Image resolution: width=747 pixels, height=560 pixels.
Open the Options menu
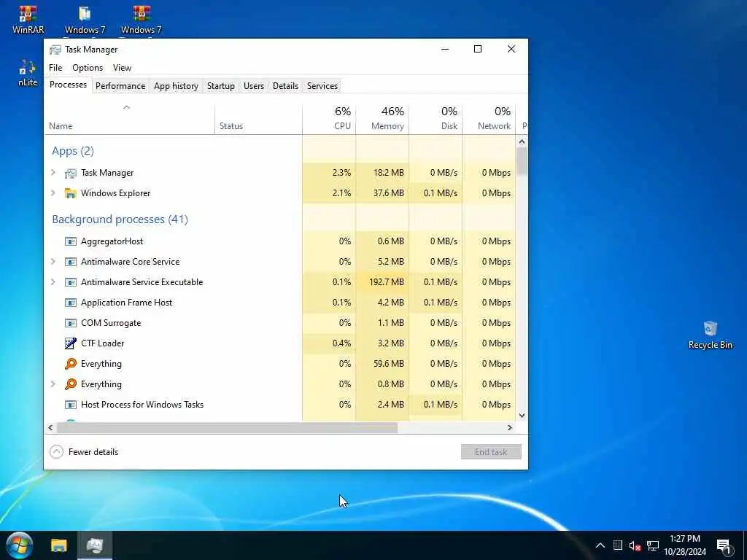[88, 68]
